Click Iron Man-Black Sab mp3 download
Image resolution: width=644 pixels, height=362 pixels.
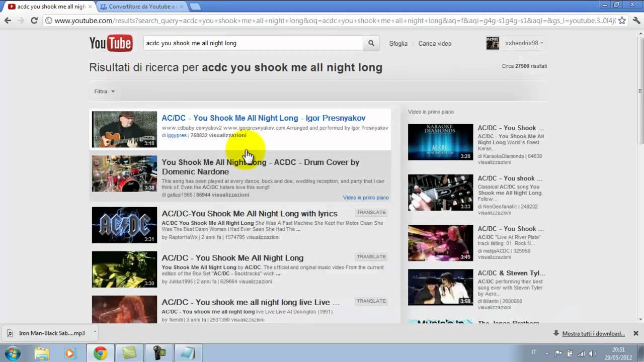tap(46, 333)
